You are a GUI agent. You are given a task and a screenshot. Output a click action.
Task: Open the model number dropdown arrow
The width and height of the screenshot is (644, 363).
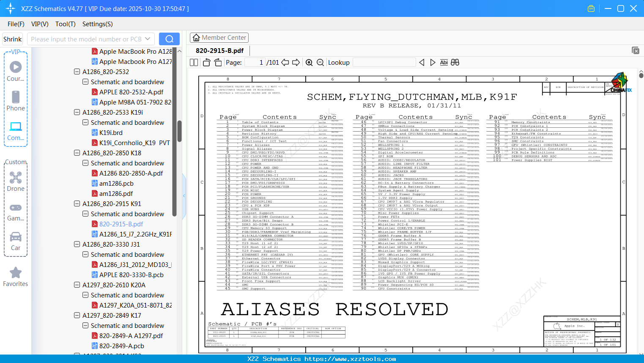tap(148, 39)
